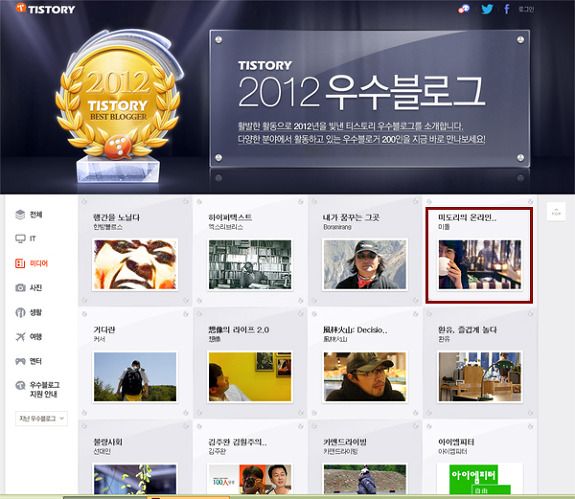Open the Daum social share icon
Image resolution: width=575 pixels, height=499 pixels.
[x=464, y=9]
